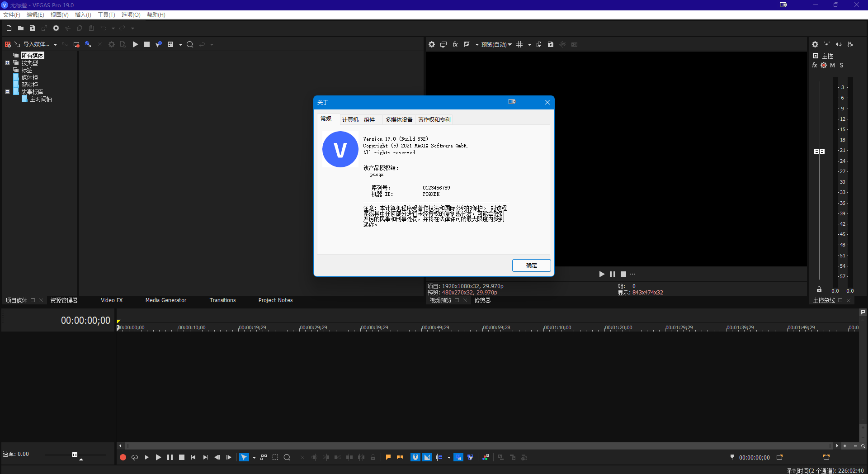Open the 文件(F) menu
Image resolution: width=868 pixels, height=474 pixels.
click(x=12, y=14)
